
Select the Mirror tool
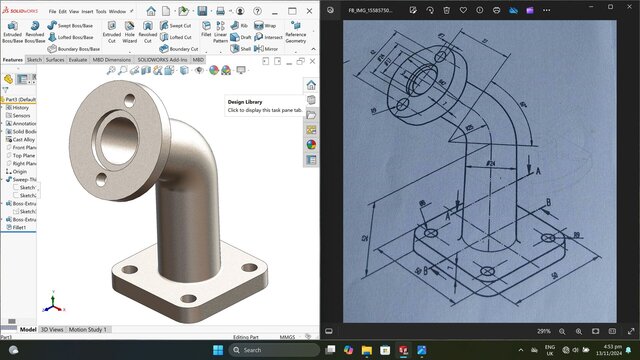coord(266,49)
